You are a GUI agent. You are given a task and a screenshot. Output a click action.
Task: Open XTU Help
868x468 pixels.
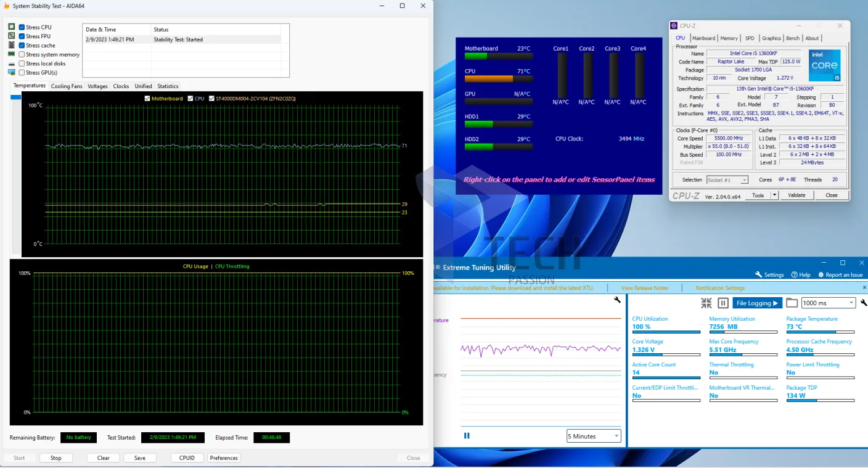pyautogui.click(x=801, y=275)
